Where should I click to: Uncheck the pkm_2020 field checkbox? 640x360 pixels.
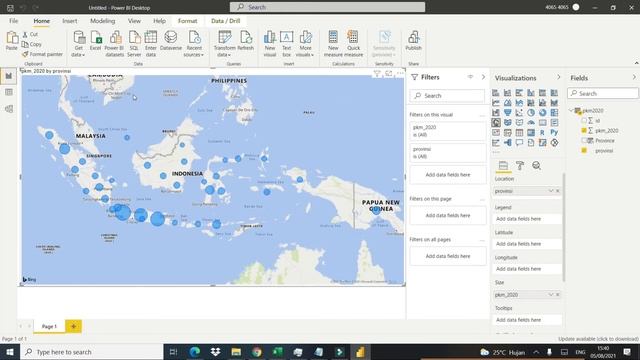click(584, 131)
